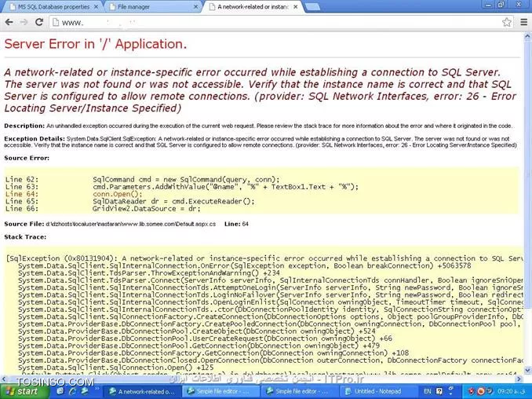Bookmark this page with the star icon

[507, 23]
